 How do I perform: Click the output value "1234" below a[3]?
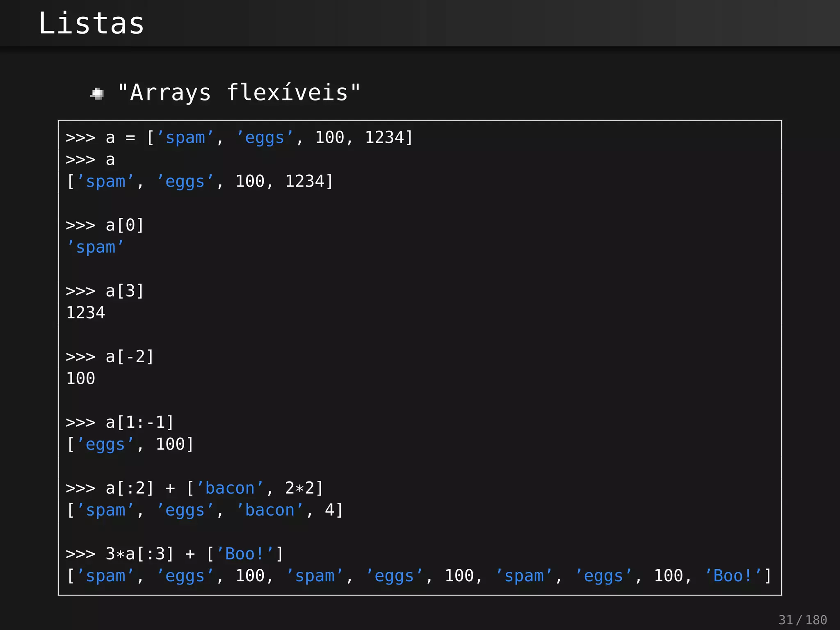(86, 313)
